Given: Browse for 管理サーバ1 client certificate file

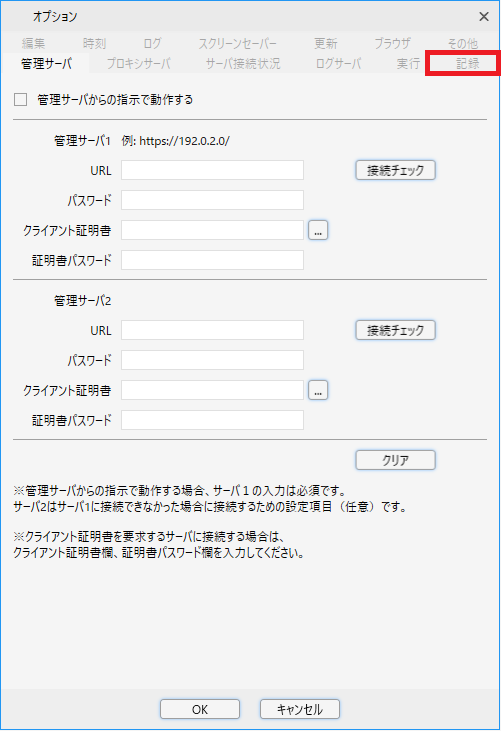Looking at the screenshot, I should click(x=318, y=230).
